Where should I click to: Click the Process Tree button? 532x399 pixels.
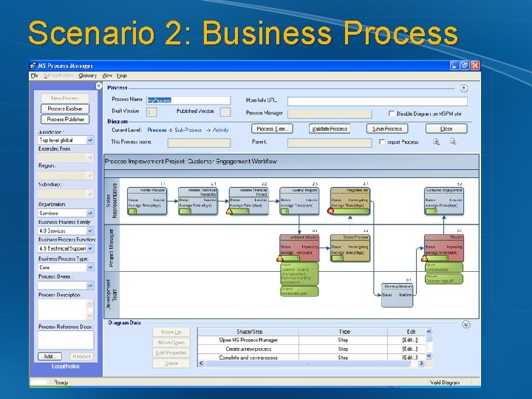(x=272, y=129)
